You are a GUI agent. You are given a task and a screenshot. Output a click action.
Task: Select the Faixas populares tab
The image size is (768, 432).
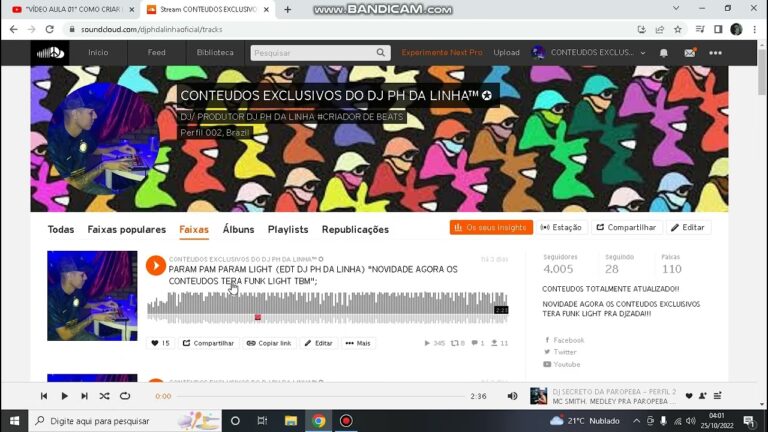coord(127,229)
